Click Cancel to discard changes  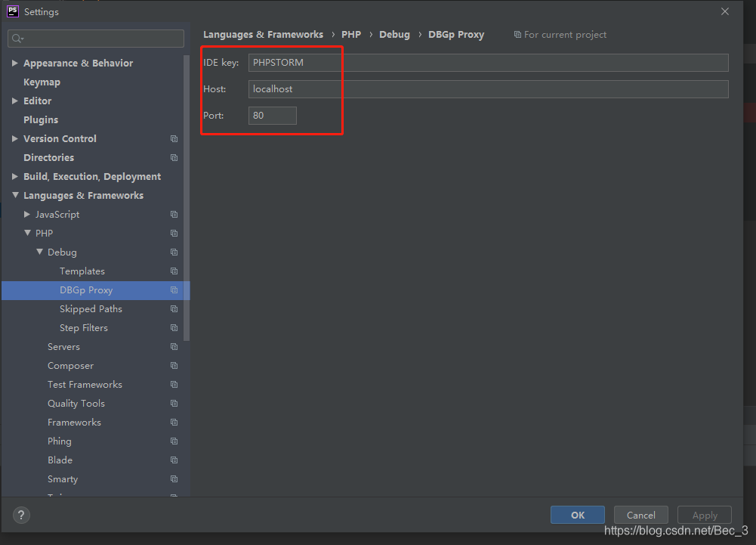(x=640, y=515)
